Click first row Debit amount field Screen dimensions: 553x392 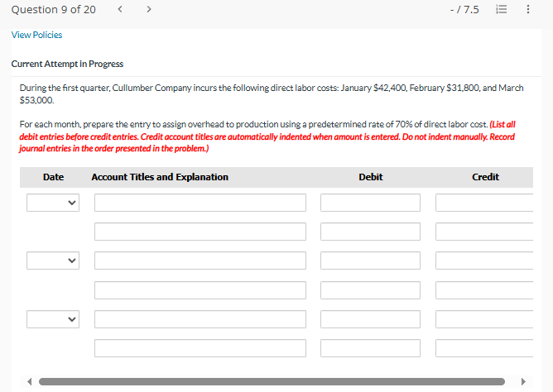370,203
